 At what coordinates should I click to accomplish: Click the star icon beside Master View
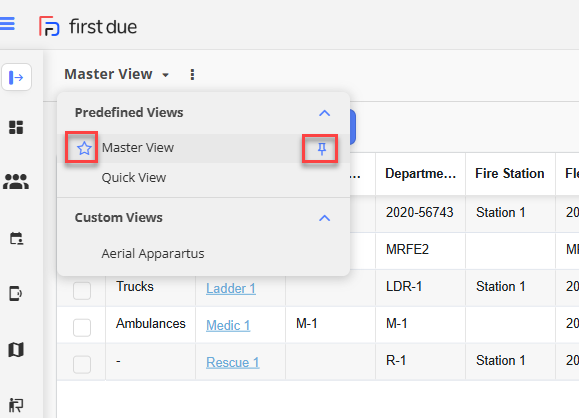point(84,148)
